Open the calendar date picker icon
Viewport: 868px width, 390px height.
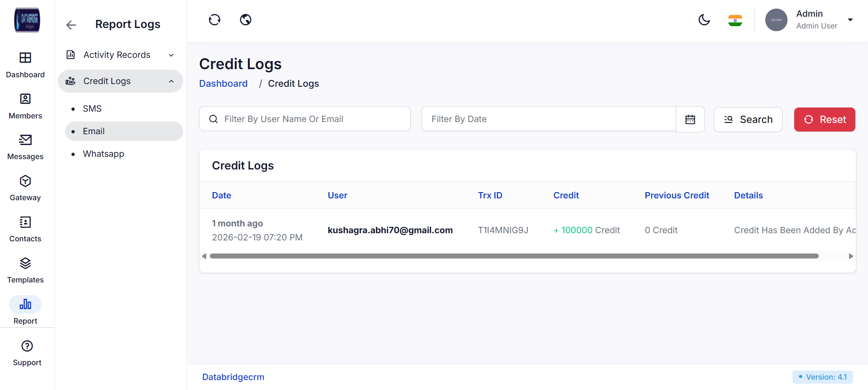pos(690,119)
